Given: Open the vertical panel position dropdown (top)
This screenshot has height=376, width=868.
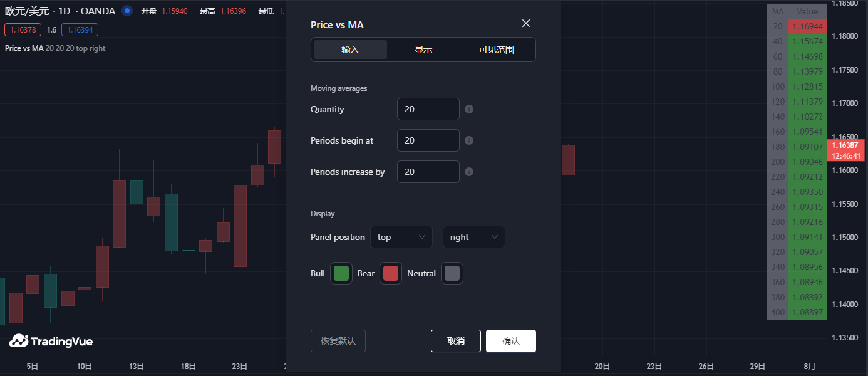Looking at the screenshot, I should pos(401,237).
